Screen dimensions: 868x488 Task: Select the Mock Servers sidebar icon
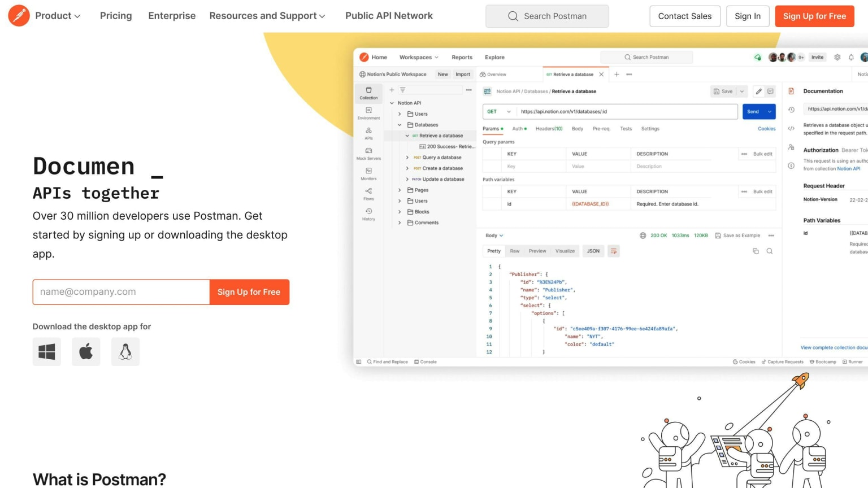[x=368, y=154]
